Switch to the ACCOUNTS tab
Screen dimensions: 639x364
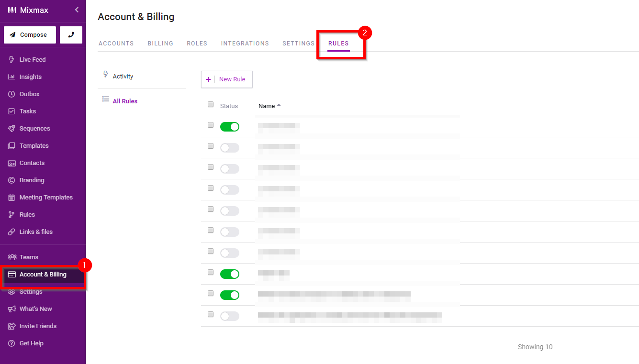click(x=116, y=44)
